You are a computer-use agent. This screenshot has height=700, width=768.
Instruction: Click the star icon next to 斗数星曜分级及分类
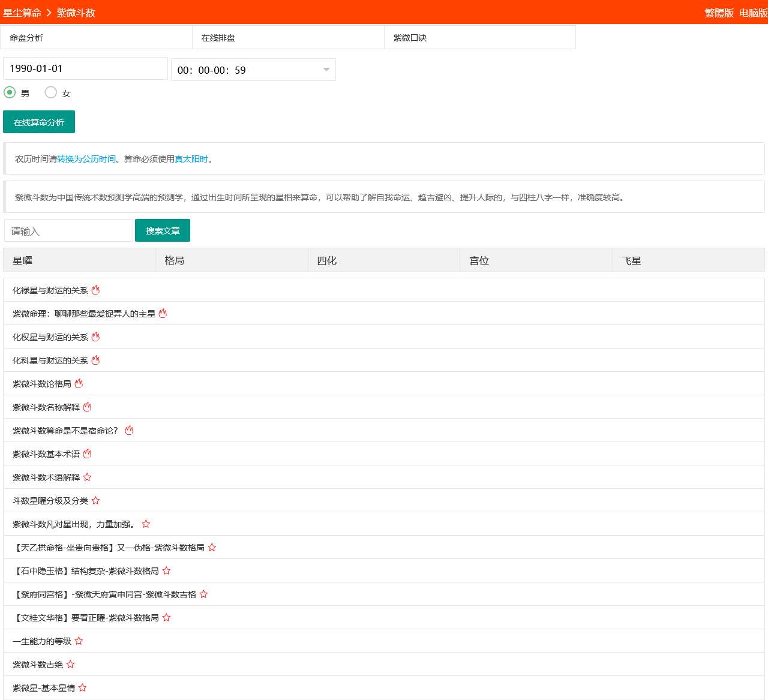[x=96, y=500]
